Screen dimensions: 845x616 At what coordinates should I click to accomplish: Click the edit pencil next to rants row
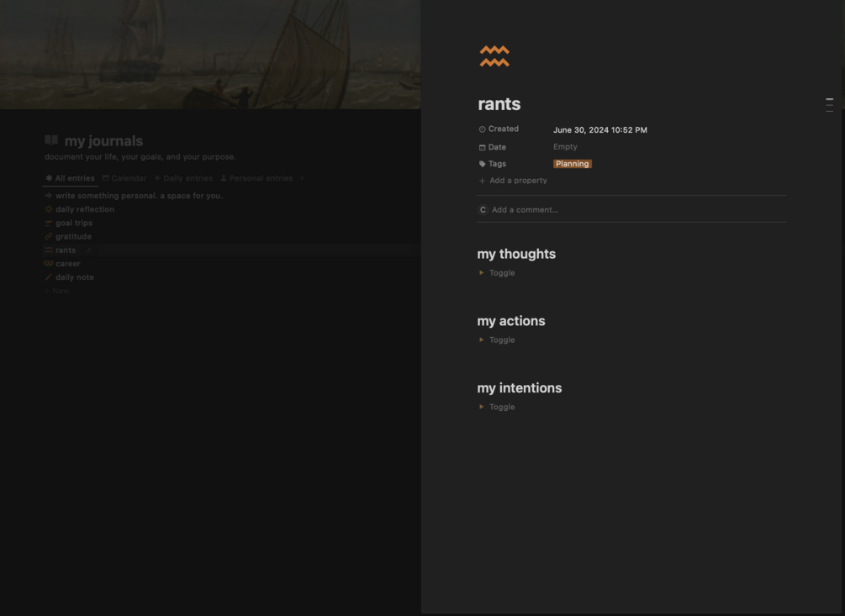click(x=89, y=250)
